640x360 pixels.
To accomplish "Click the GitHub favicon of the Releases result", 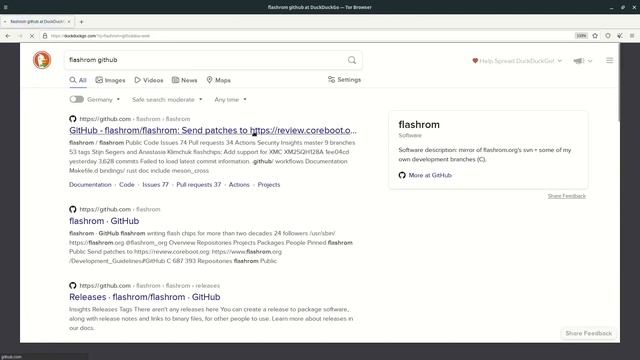I will [x=73, y=285].
